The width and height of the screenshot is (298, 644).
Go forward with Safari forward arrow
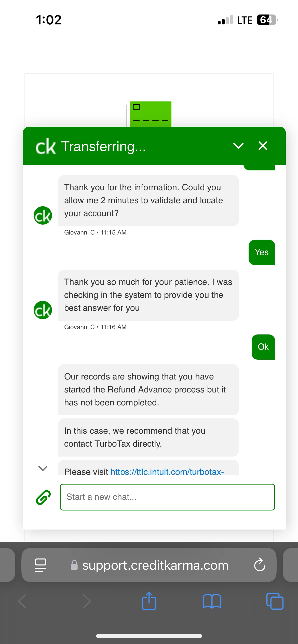pos(87,601)
